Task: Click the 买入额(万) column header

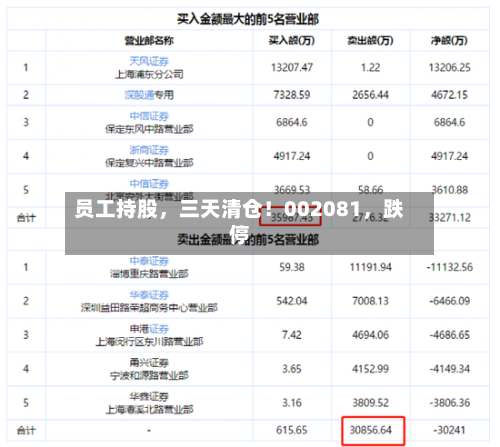Action: [292, 41]
